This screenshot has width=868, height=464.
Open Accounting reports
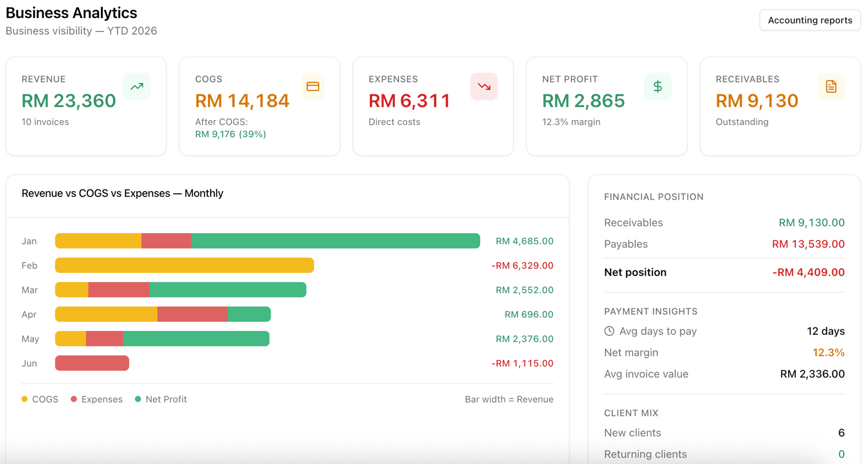pyautogui.click(x=809, y=20)
